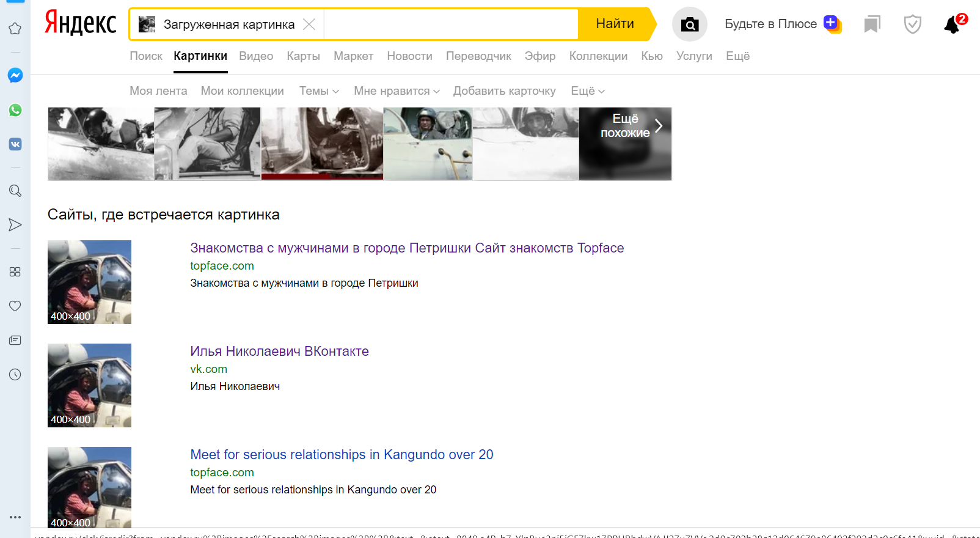Open the vk.com URL link
980x538 pixels.
coord(208,369)
